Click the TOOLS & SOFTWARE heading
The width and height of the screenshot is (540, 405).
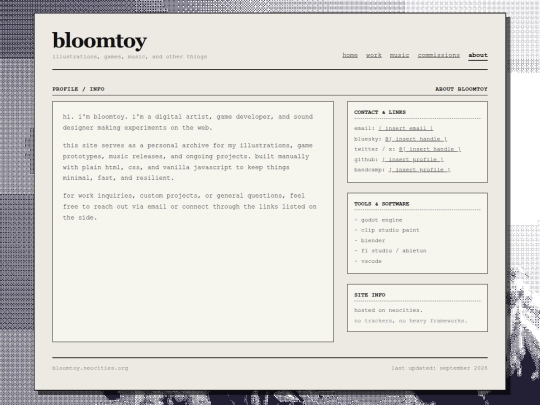(382, 204)
